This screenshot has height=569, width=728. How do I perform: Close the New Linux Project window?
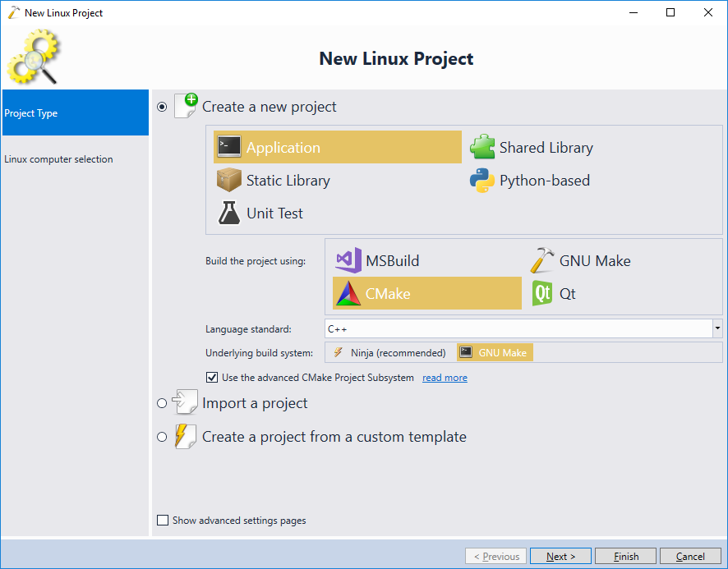[x=708, y=12]
